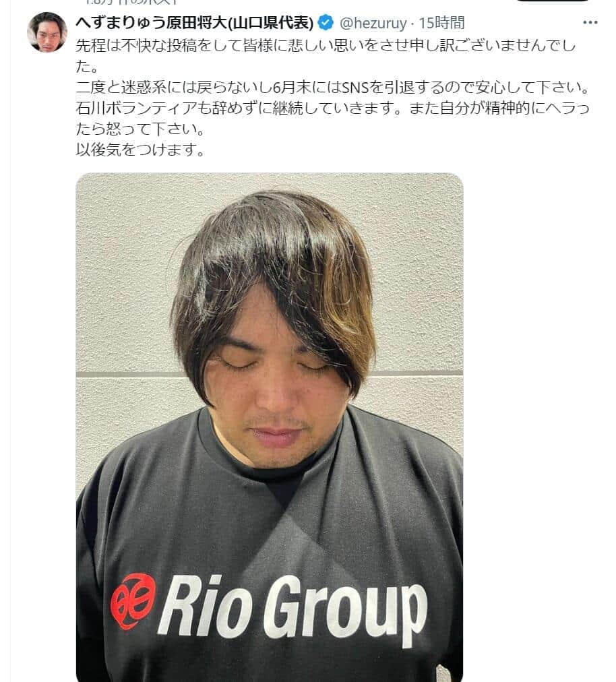Click the cut-off post count text at top
This screenshot has height=682, width=616.
[131, 2]
